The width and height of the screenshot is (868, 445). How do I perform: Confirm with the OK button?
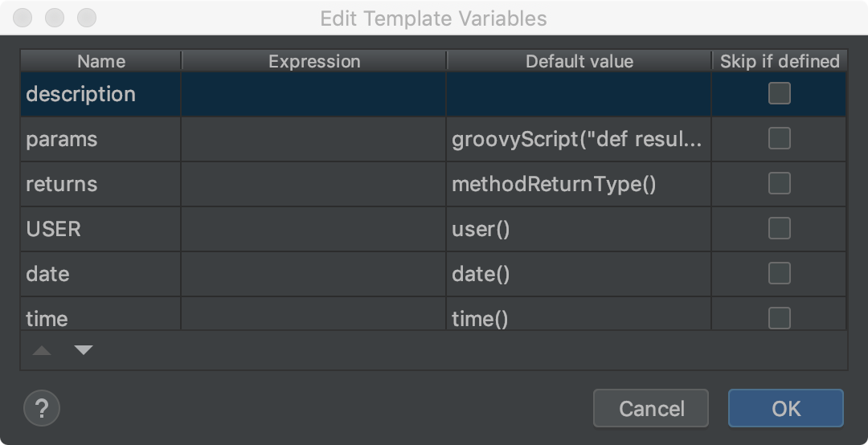tap(785, 408)
